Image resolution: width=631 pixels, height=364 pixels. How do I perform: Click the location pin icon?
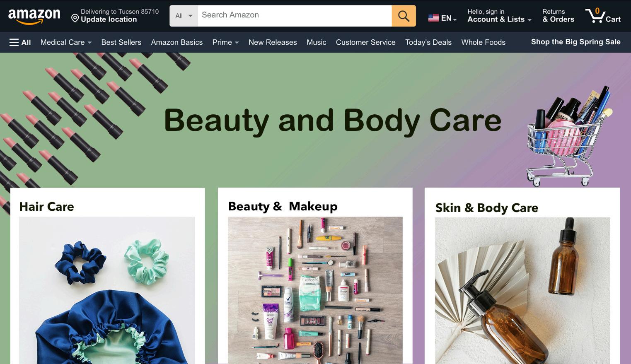pyautogui.click(x=75, y=18)
